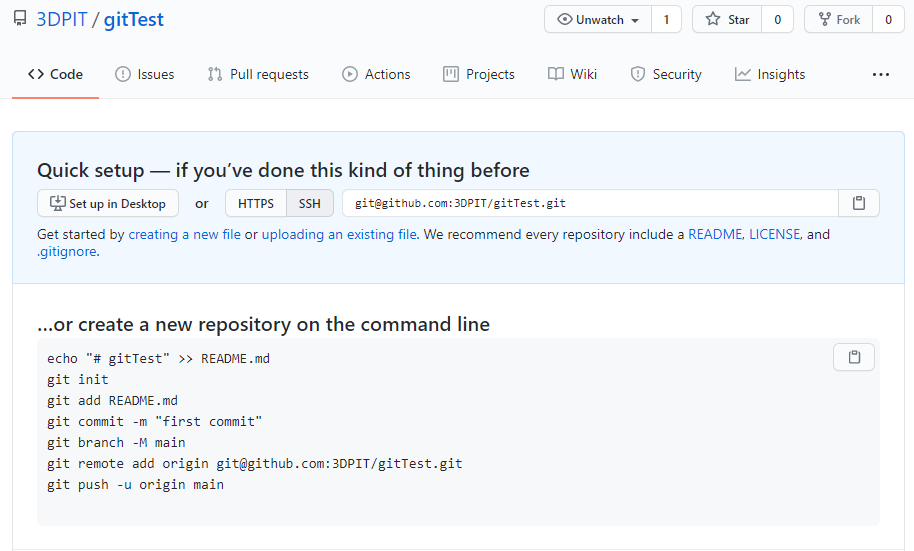Screen dimensions: 914x551
Task: Click the 'git add README.md' line
Action: 113,401
